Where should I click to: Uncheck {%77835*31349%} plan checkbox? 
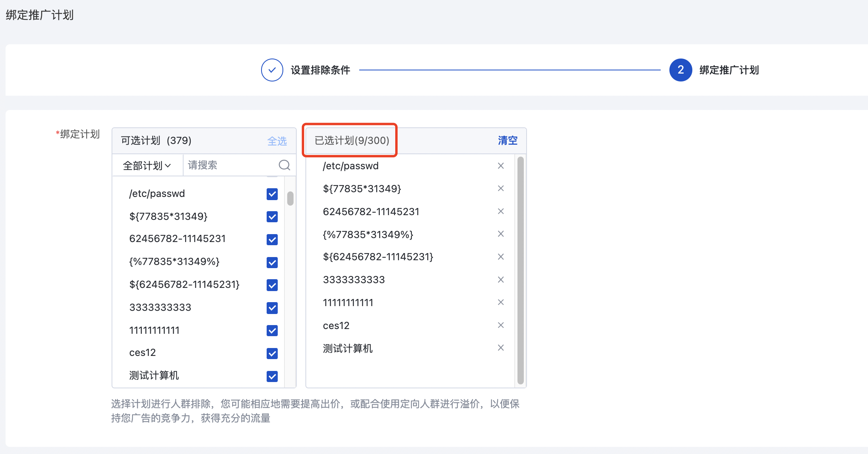[272, 262]
